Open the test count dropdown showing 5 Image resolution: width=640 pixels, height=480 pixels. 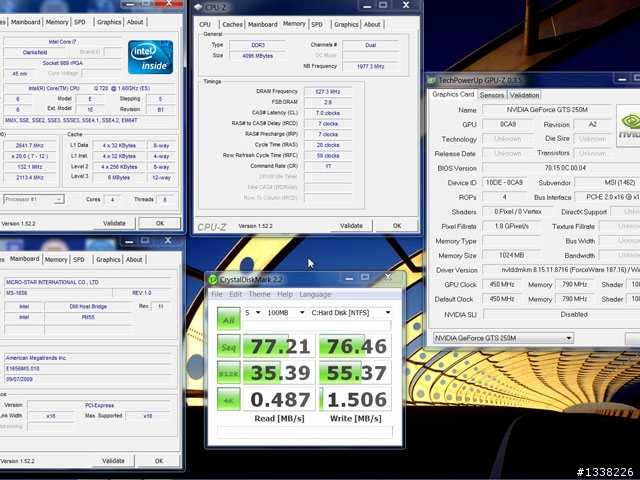click(252, 313)
